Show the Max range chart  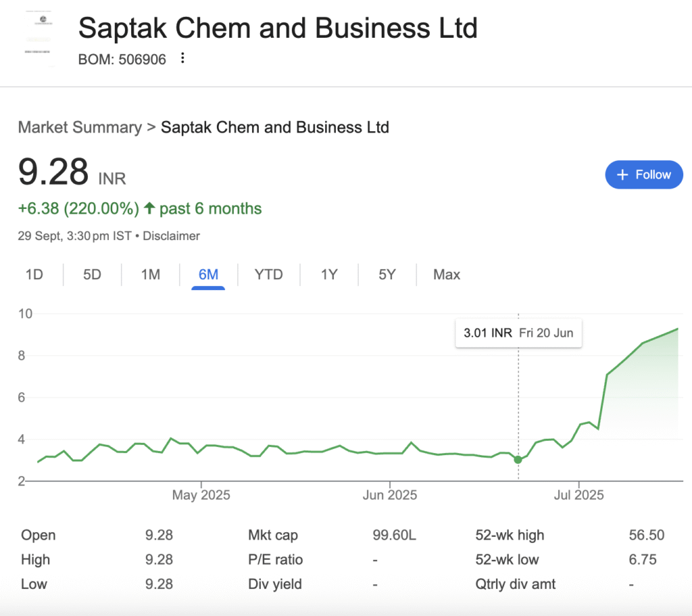(x=447, y=275)
